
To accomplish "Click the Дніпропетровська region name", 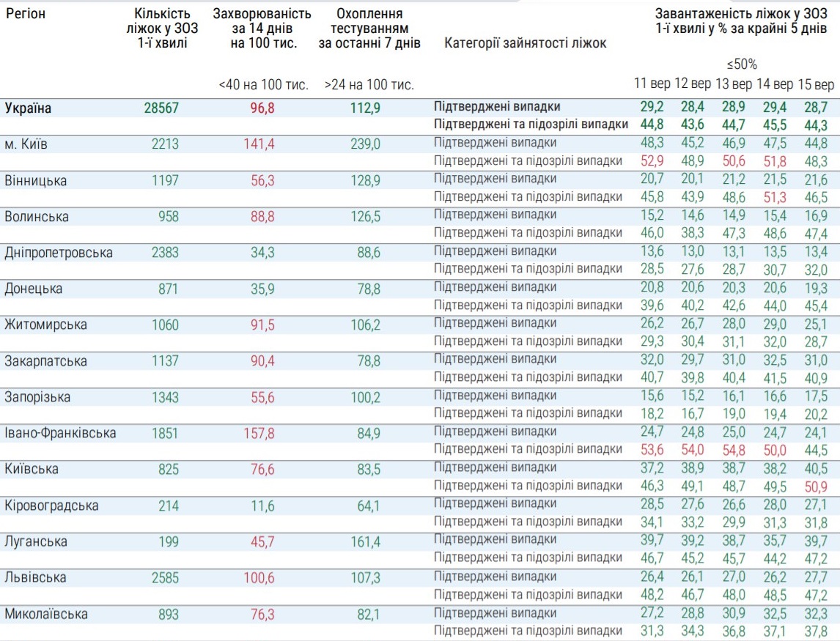I will point(59,253).
